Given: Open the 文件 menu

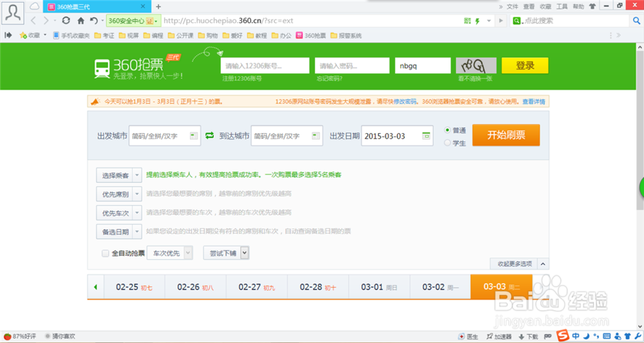Looking at the screenshot, I should click(512, 6).
